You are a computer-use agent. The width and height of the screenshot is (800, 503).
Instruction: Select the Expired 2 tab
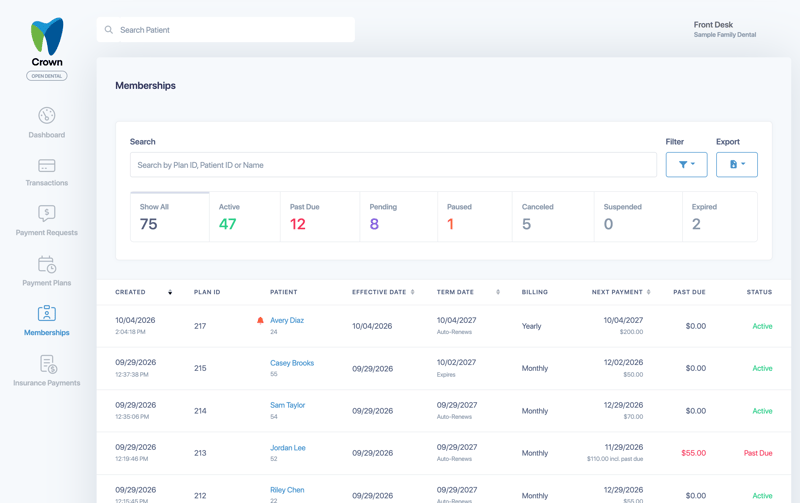[x=720, y=216]
